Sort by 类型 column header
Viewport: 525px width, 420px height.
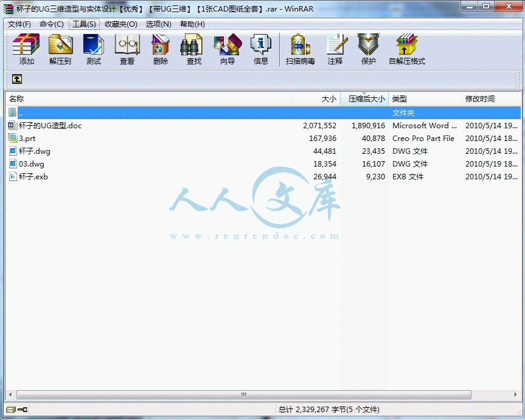click(425, 98)
